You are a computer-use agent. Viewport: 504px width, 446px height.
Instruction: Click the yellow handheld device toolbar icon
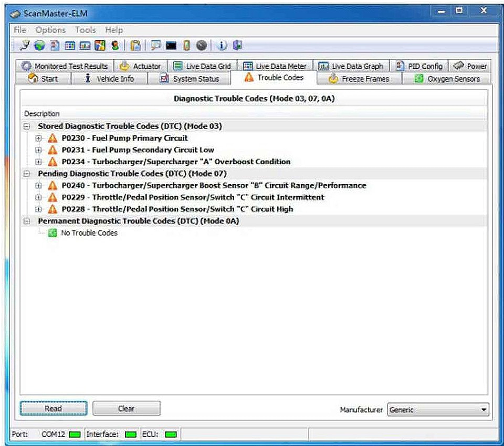point(186,45)
